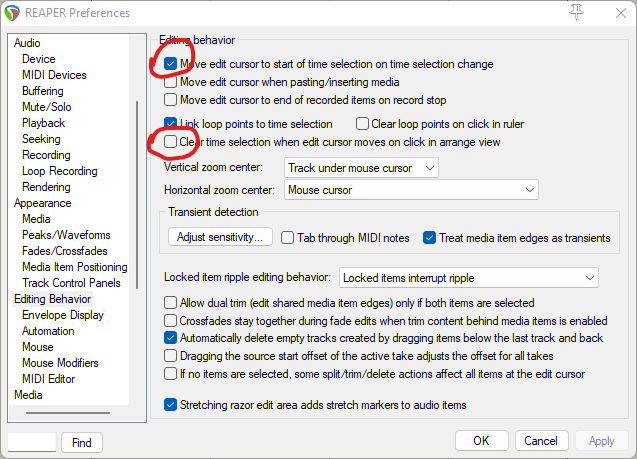Select MIDI Editor in preferences tree
This screenshot has height=459, width=637.
pyautogui.click(x=49, y=379)
